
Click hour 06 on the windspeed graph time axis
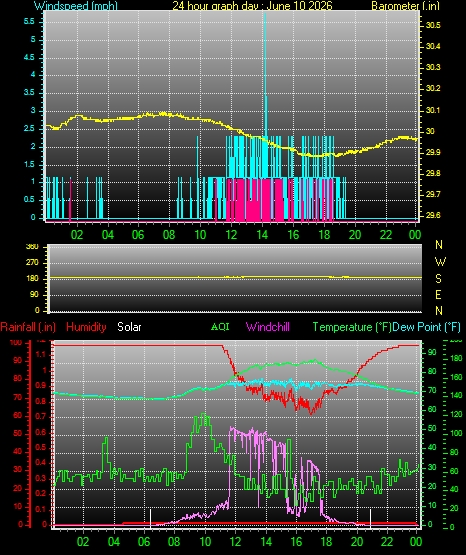pos(138,235)
